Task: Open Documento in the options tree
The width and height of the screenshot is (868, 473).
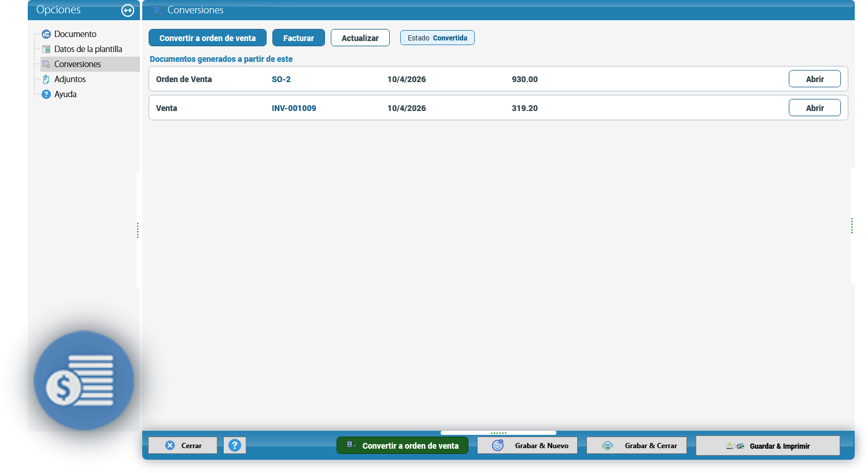Action: [x=75, y=34]
